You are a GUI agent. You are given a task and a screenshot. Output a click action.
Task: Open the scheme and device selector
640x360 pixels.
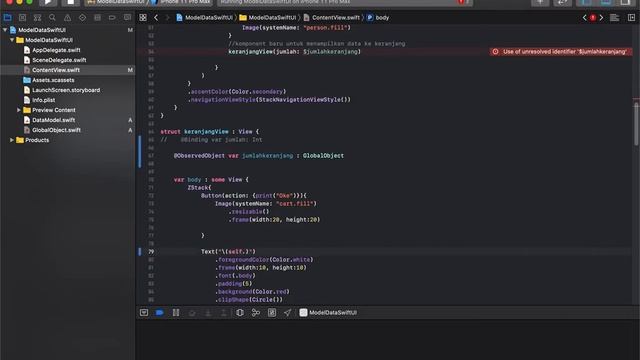(149, 2)
